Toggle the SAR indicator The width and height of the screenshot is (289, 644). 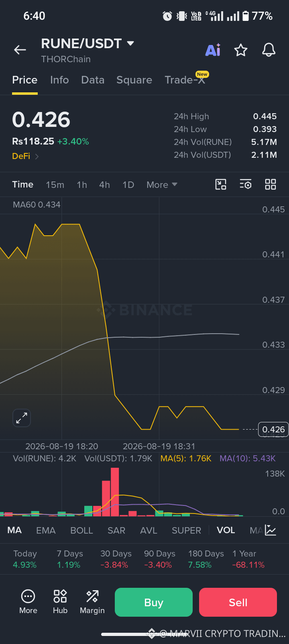pos(116,530)
